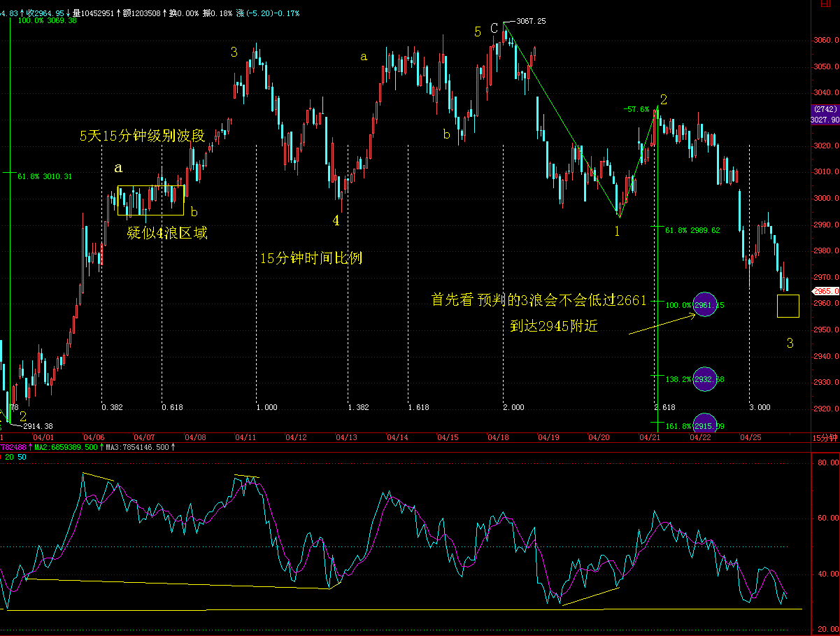Click the 04/18 date on time axis
Image resolution: width=840 pixels, height=636 pixels.
(498, 437)
